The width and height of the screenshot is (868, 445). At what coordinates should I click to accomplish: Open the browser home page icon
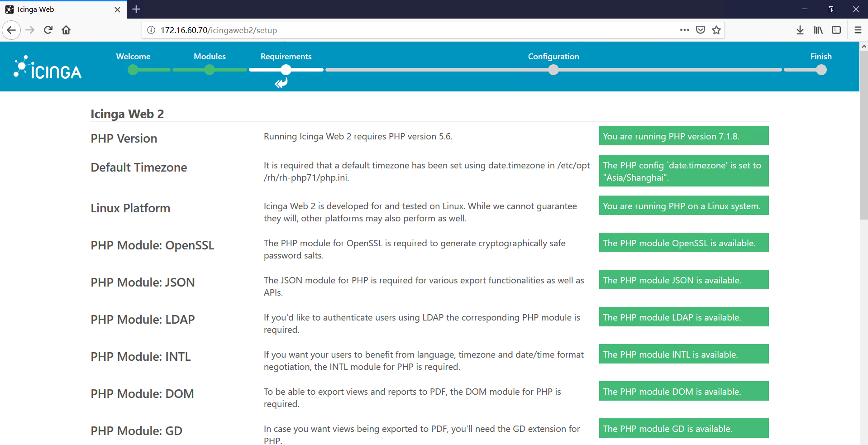pyautogui.click(x=66, y=30)
